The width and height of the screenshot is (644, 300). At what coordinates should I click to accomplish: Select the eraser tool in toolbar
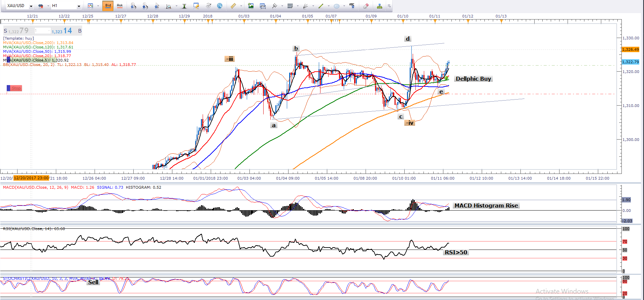[x=366, y=6]
